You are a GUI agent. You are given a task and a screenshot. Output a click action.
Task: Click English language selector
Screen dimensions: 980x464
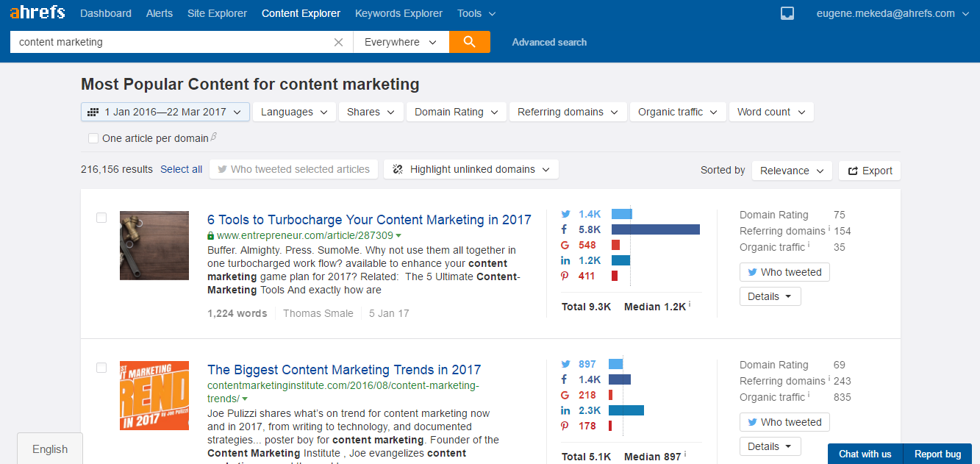(50, 449)
